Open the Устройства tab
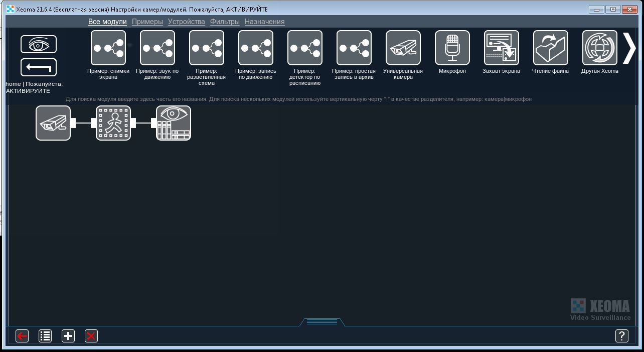The height and width of the screenshot is (352, 644). (x=187, y=22)
